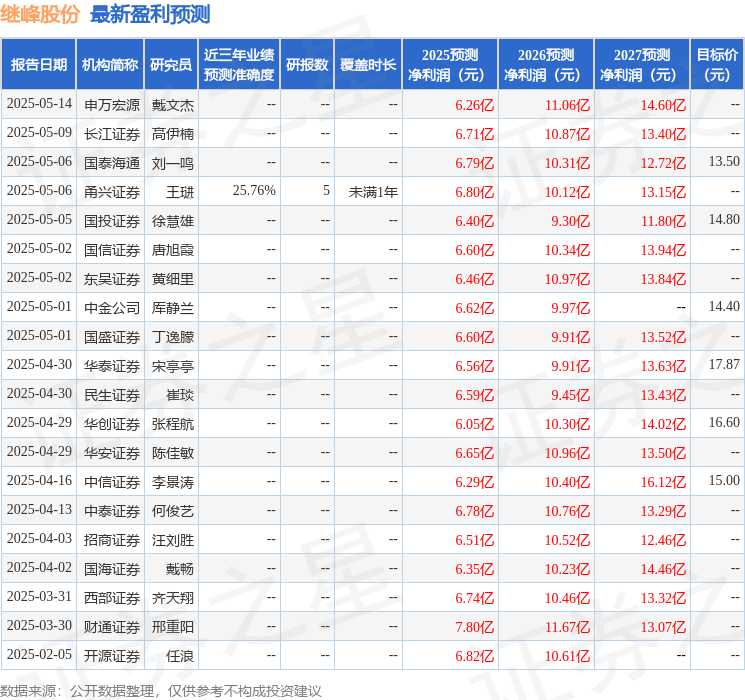Image resolution: width=745 pixels, height=700 pixels.
Task: Click the 研究员 column header
Action: click(171, 65)
